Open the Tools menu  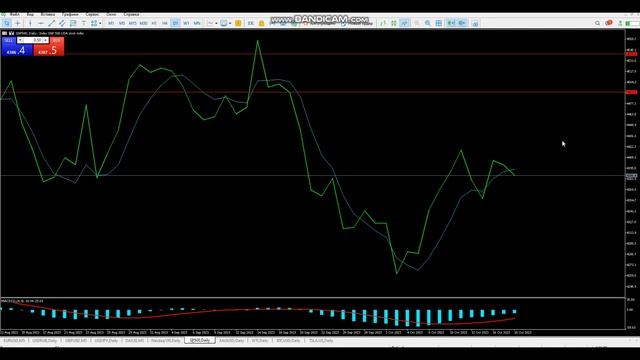pyautogui.click(x=92, y=14)
